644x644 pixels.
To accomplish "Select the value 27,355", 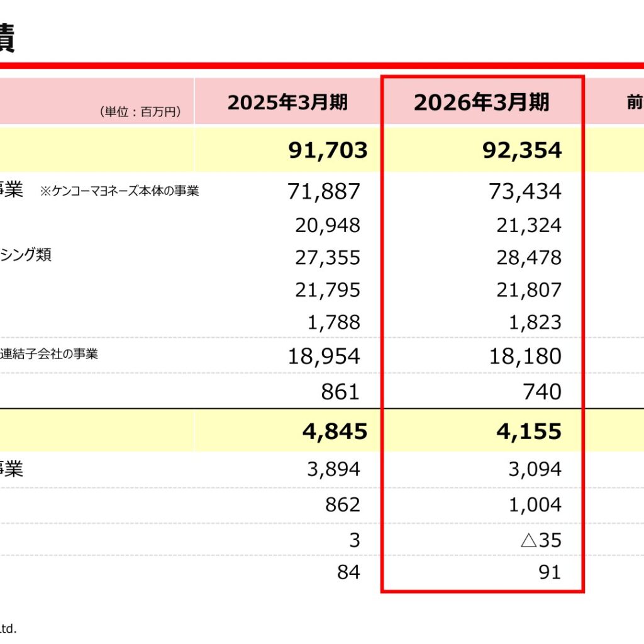I will coord(327,257).
